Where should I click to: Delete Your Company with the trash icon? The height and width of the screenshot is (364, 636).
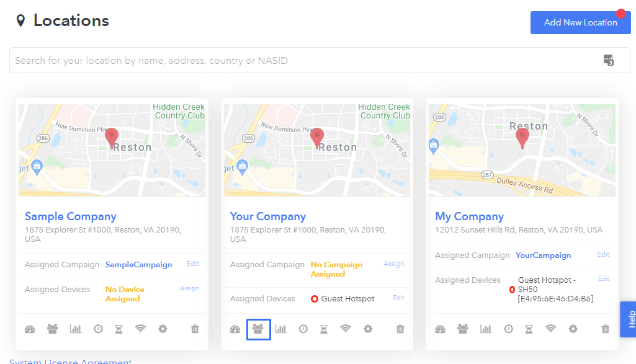pos(400,329)
